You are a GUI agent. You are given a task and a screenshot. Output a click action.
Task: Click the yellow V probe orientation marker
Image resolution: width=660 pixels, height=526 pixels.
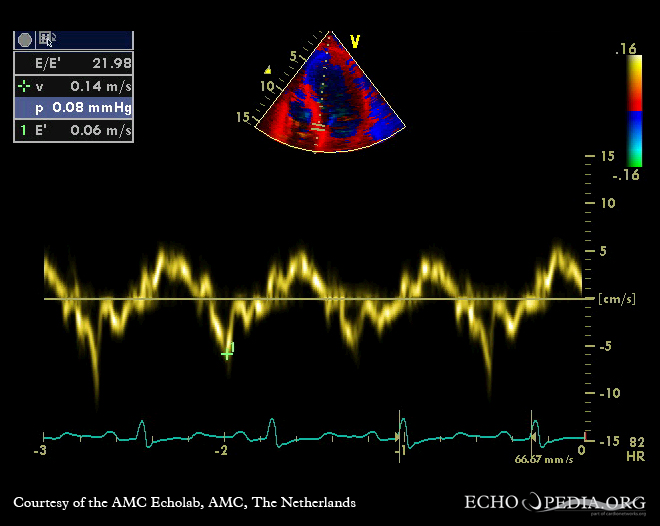click(x=354, y=42)
